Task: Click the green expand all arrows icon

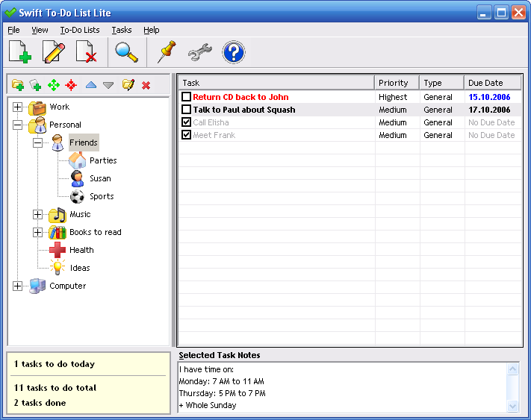Action: coord(54,85)
